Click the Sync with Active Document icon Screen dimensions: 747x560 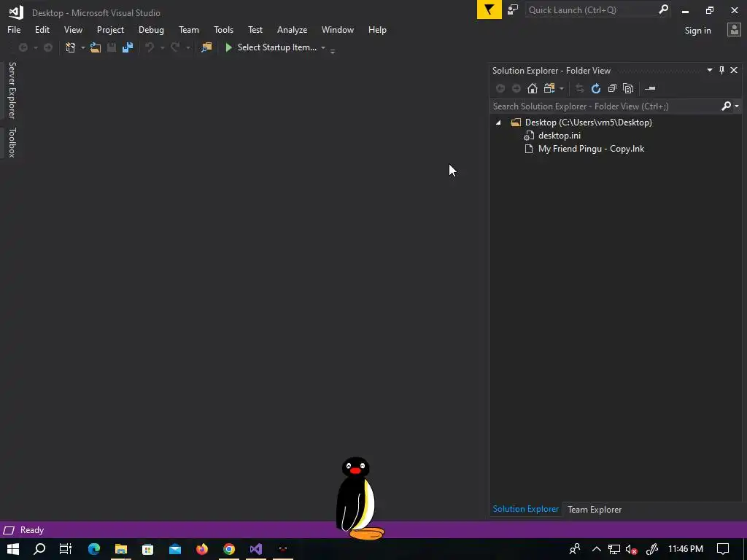click(579, 88)
